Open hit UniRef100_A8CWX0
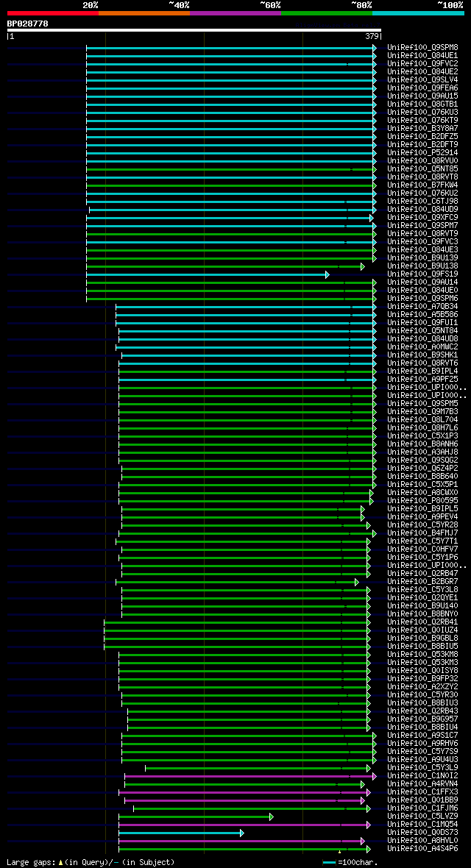The height and width of the screenshot is (868, 471). 422,493
